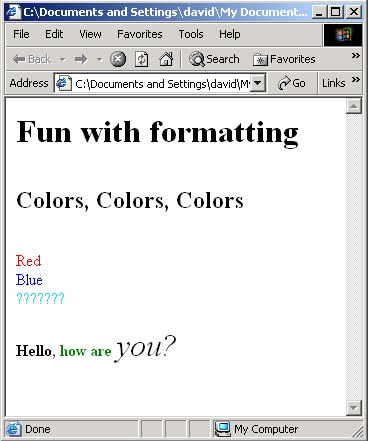Minimize the browser window
Viewport: 368px width, 441px height.
pos(319,12)
